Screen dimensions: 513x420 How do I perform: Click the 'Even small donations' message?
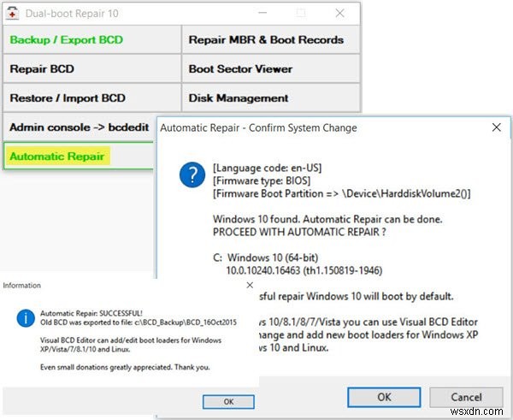click(x=125, y=367)
